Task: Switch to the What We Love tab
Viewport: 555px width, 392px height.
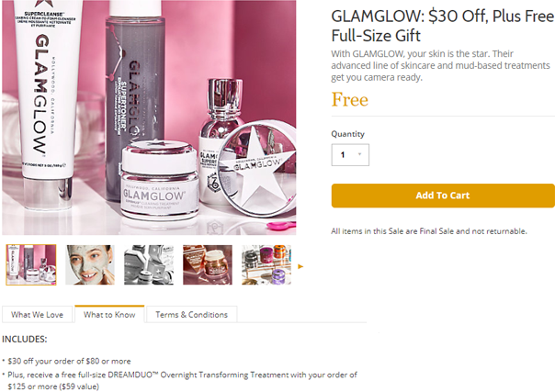Action: pos(37,315)
